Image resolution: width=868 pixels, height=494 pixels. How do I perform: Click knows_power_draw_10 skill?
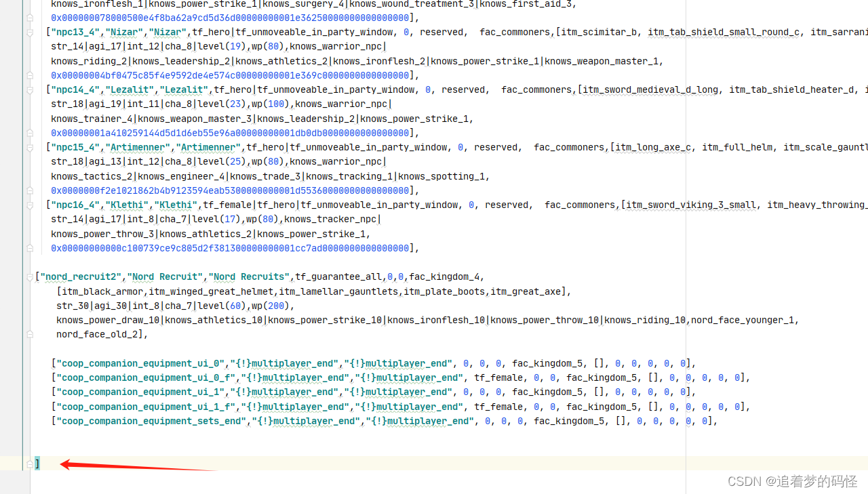click(108, 320)
